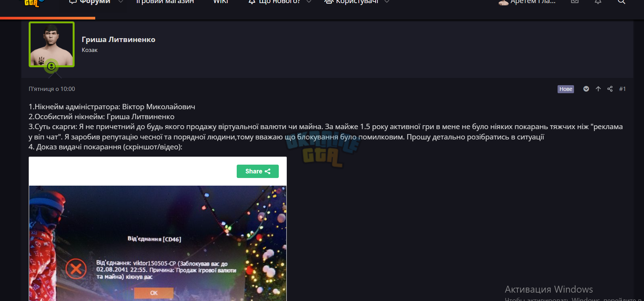View Гриша Литвиненко's avatar picture
644x301 pixels.
tap(52, 44)
